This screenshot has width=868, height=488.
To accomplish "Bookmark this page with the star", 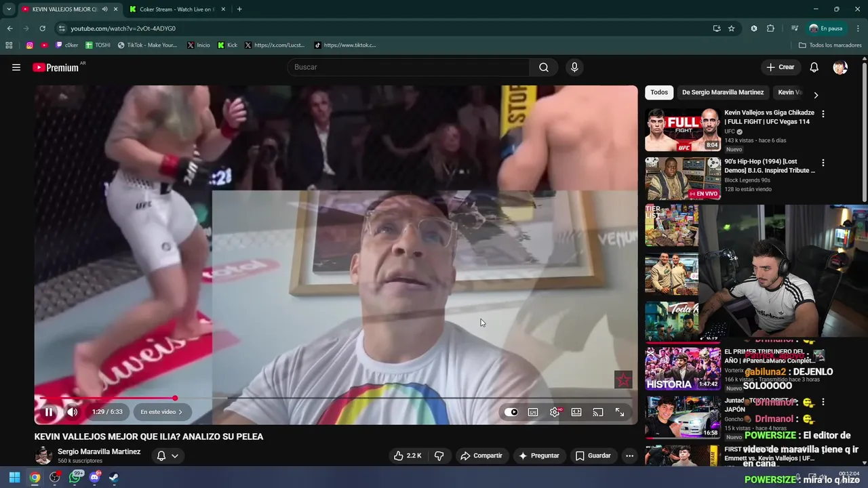I will 732,28.
